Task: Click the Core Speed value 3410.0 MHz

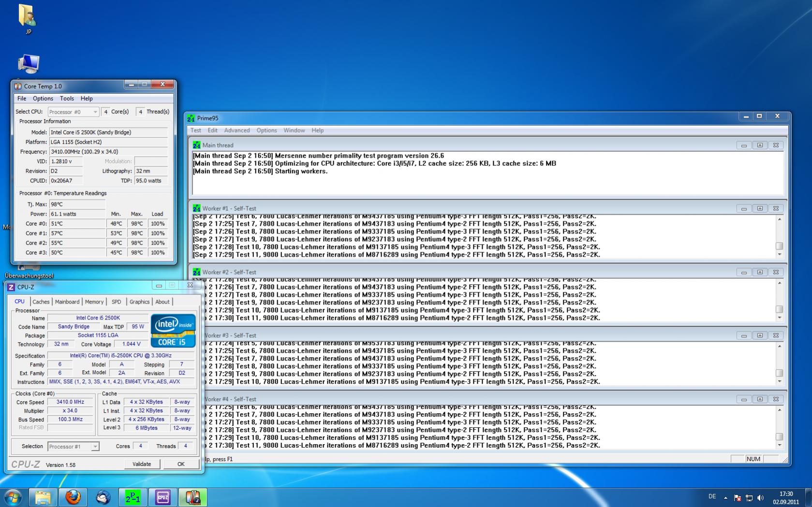Action: click(70, 402)
